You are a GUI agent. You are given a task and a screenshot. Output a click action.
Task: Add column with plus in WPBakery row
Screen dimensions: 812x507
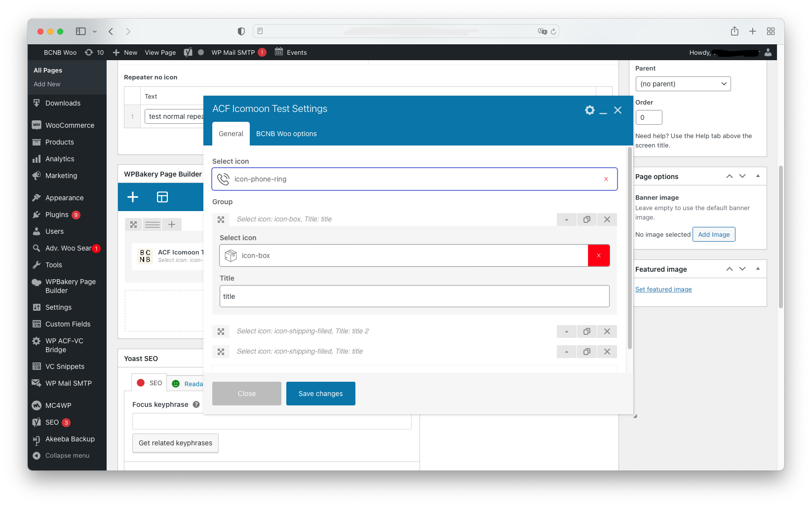(172, 224)
